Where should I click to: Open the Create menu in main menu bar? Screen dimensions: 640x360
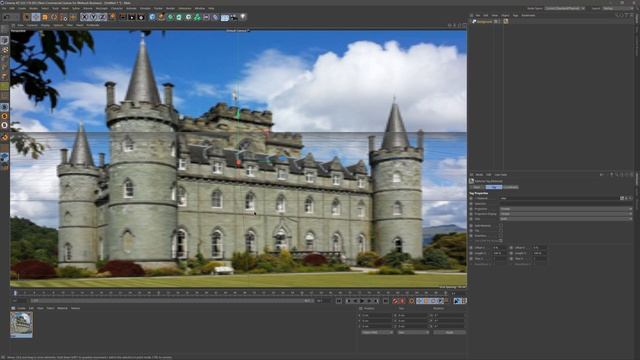pos(22,8)
